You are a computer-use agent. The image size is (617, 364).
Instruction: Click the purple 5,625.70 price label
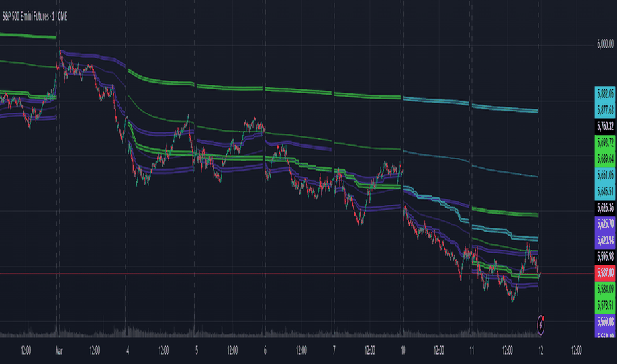coord(605,224)
